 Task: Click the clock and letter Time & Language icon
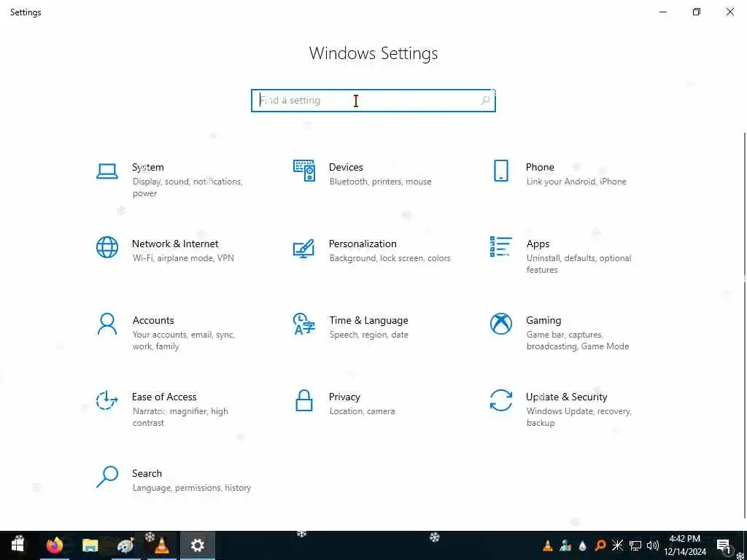coord(304,324)
